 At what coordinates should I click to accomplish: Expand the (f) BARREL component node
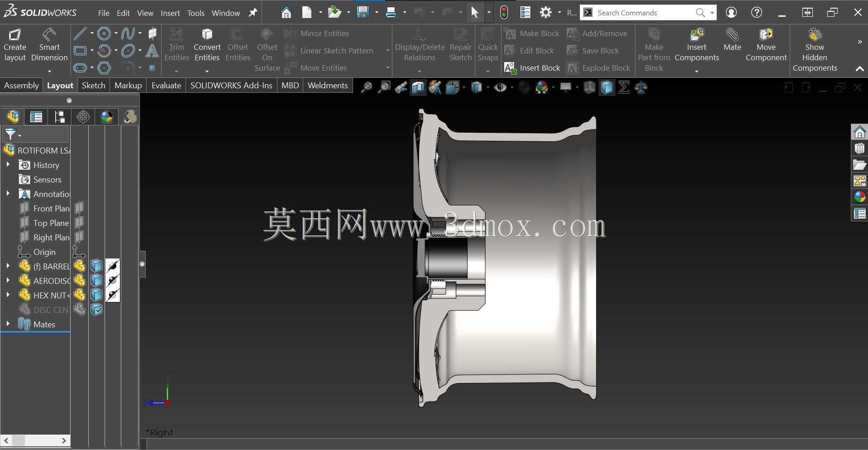pyautogui.click(x=8, y=266)
